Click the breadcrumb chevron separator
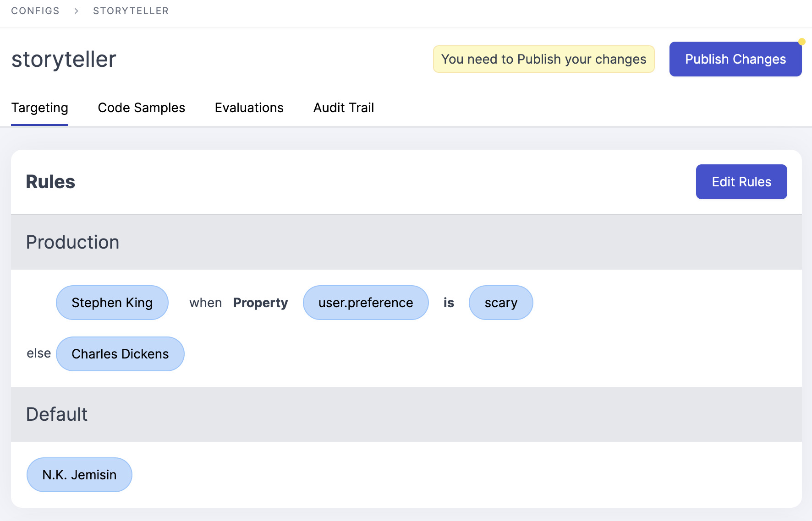 click(77, 11)
